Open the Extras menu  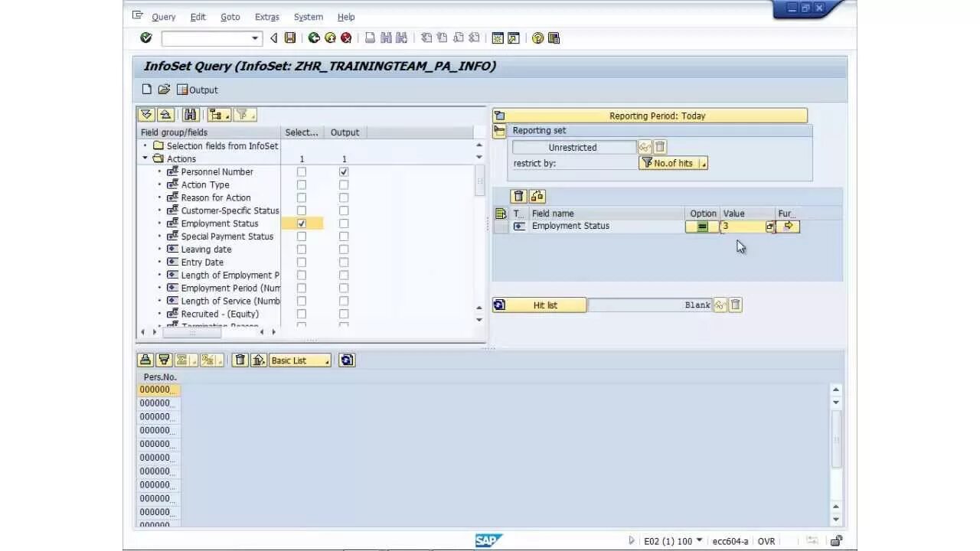[x=266, y=17]
